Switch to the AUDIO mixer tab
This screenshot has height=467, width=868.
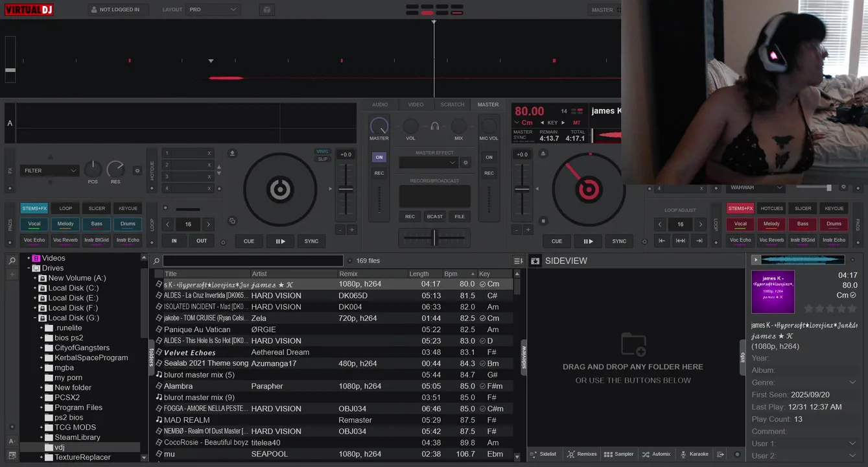click(380, 104)
